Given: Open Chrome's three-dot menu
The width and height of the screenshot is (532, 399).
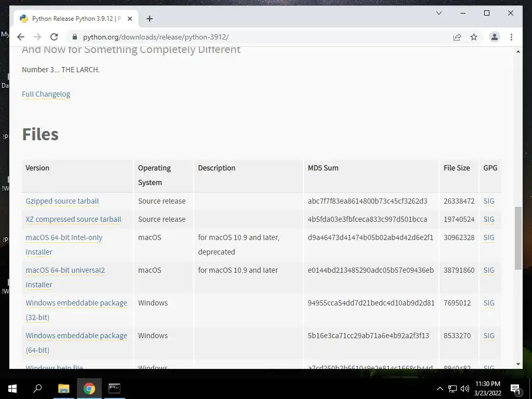Looking at the screenshot, I should coord(511,37).
